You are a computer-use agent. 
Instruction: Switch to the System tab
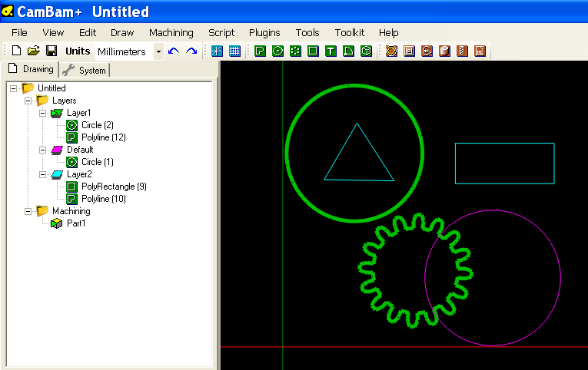click(x=86, y=70)
